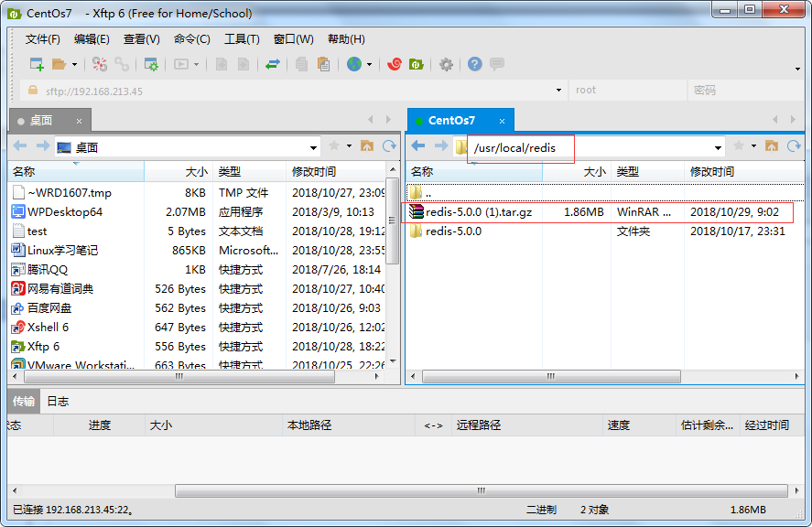Image resolution: width=812 pixels, height=527 pixels.
Task: Open the 命令(C) menu
Action: point(192,39)
